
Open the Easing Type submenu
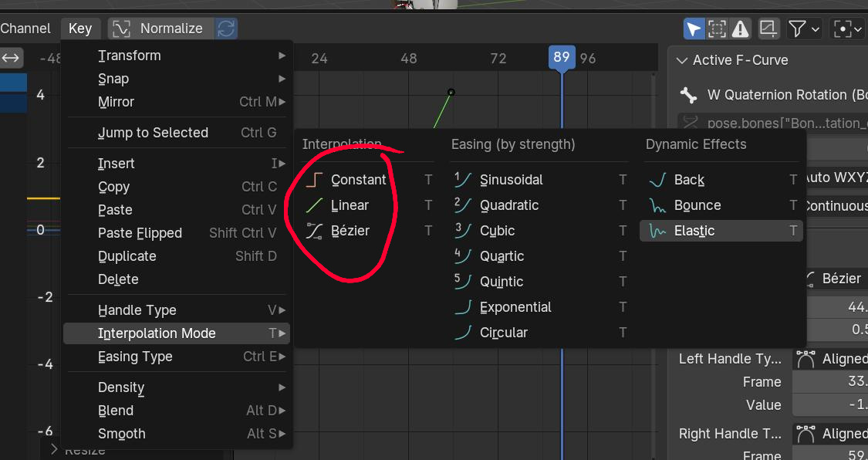(177, 357)
